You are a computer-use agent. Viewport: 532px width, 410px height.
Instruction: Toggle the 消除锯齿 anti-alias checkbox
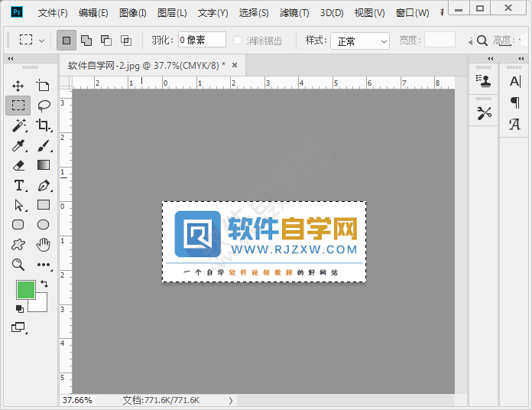(238, 41)
